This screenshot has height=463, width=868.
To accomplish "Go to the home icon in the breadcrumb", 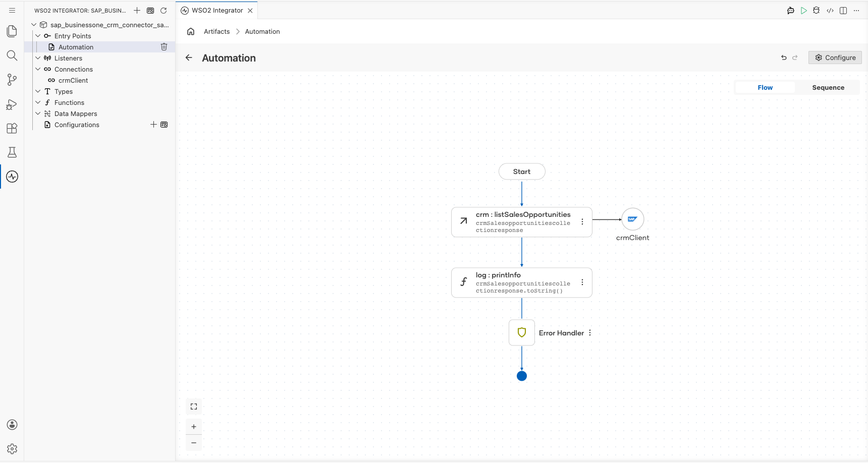I will (x=191, y=31).
